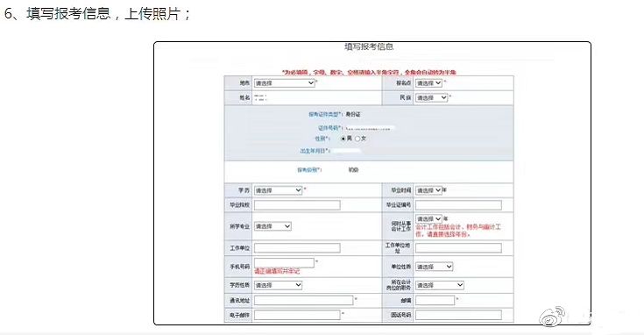Screen dimensions: 644x335
Task: Select the 女 (female) radio button
Action: tap(357, 139)
